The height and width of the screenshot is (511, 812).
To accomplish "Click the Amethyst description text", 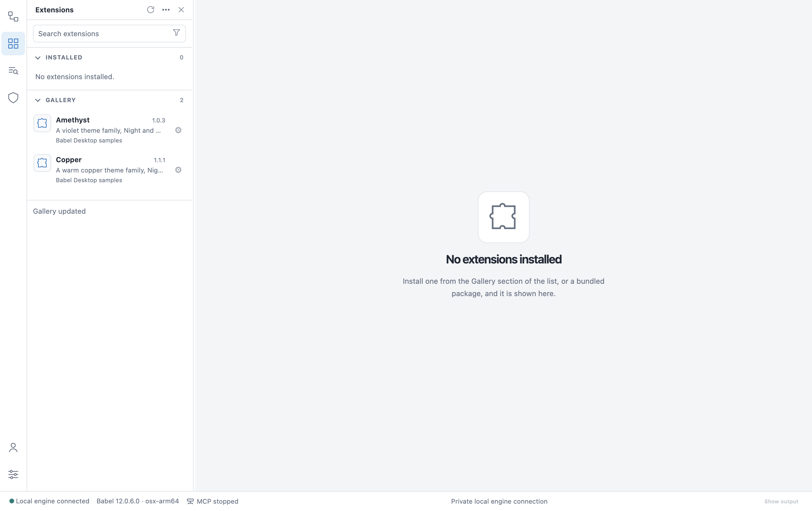I will tap(108, 130).
